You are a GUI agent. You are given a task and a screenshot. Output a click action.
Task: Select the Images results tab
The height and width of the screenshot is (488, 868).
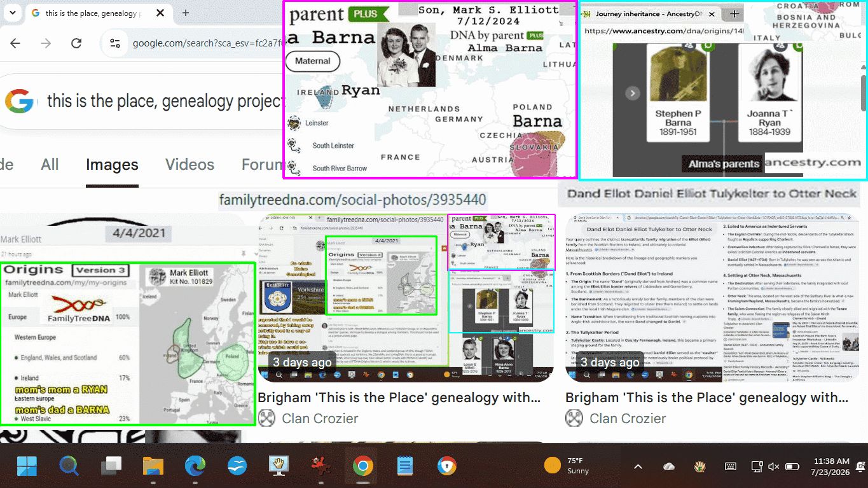pos(112,165)
